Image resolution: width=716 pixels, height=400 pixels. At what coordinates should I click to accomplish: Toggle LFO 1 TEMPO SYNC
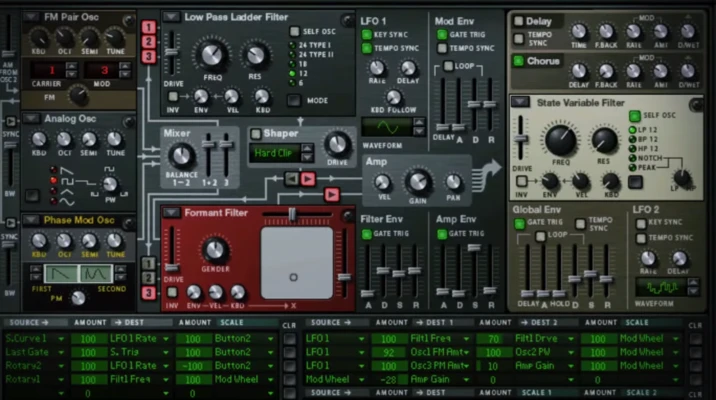pos(367,48)
